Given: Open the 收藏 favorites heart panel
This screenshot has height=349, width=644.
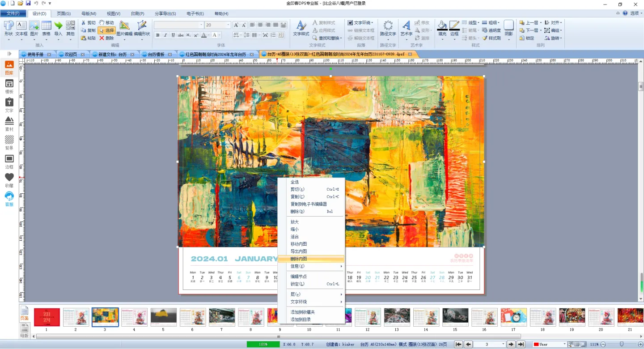Looking at the screenshot, I should pos(9,180).
